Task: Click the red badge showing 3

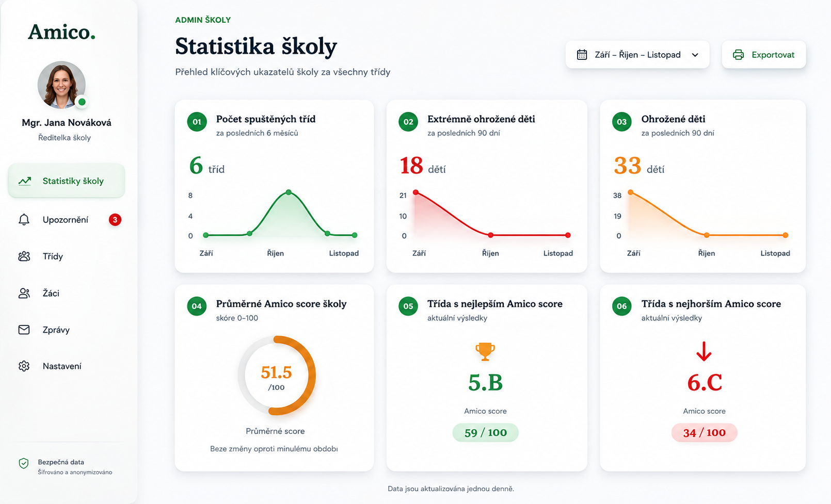Action: tap(115, 220)
